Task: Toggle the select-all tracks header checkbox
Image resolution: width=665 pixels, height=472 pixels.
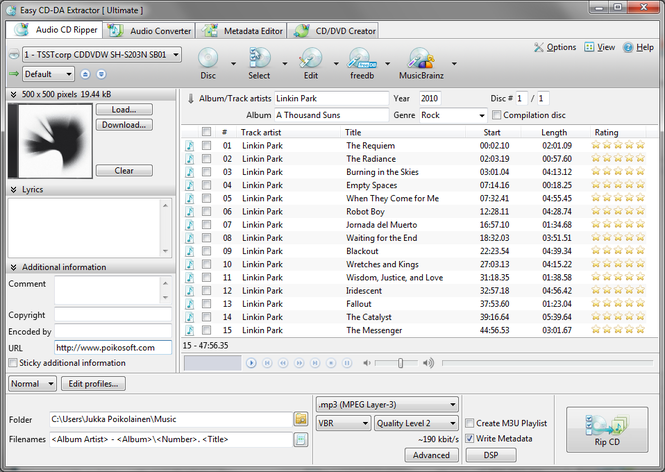Action: point(206,132)
